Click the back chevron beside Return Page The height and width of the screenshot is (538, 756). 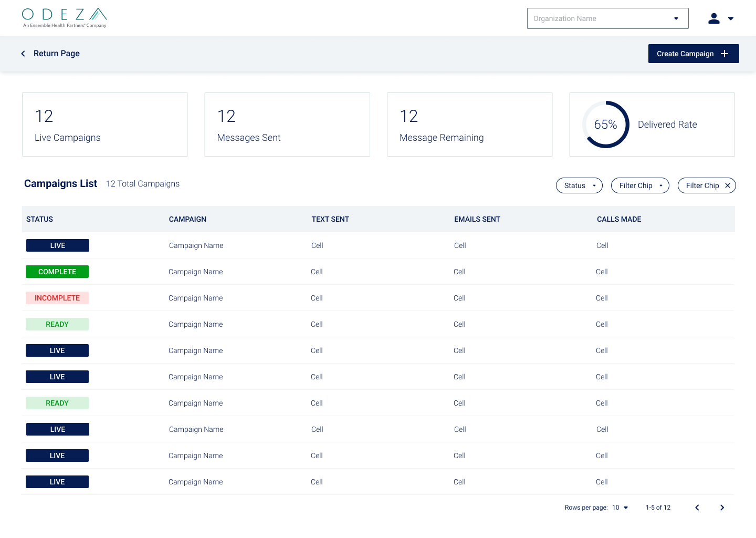click(x=23, y=54)
